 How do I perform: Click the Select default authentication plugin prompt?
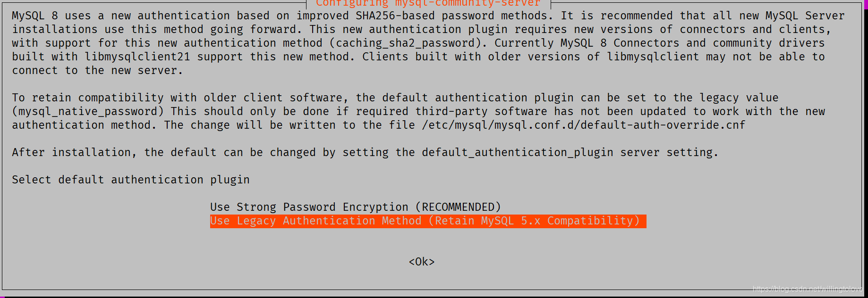[130, 179]
